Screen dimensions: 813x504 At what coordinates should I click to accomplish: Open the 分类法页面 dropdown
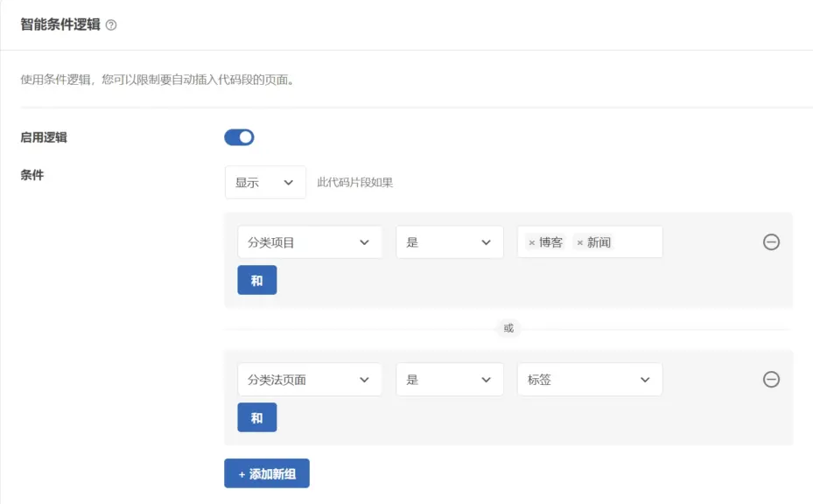tap(306, 380)
